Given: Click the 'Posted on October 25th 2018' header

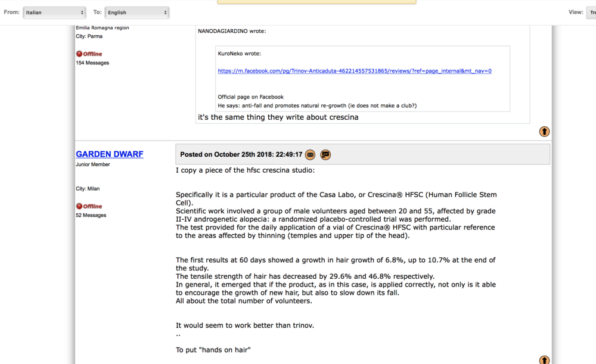Looking at the screenshot, I should 241,154.
